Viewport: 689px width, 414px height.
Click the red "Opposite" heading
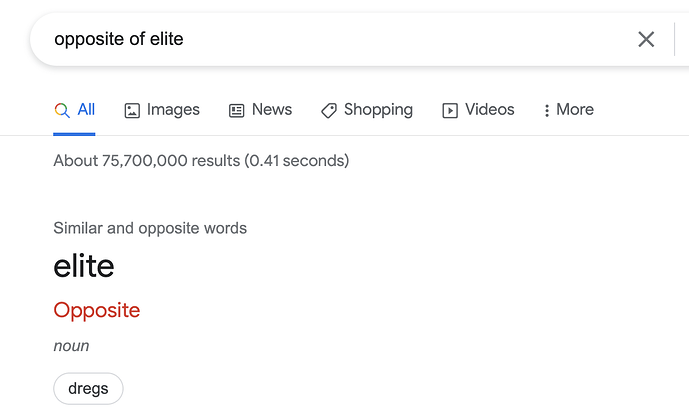click(x=97, y=310)
